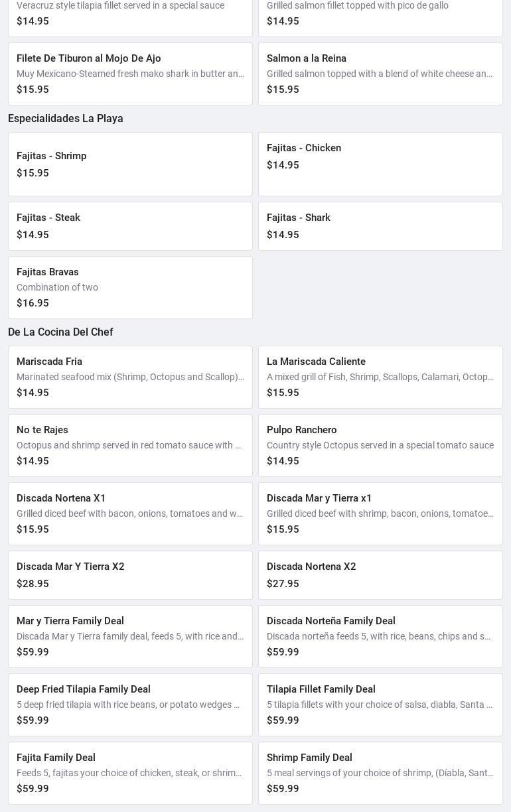The height and width of the screenshot is (812, 511).
Task: Choose the Salmon a la Reina item
Action: pos(380,74)
